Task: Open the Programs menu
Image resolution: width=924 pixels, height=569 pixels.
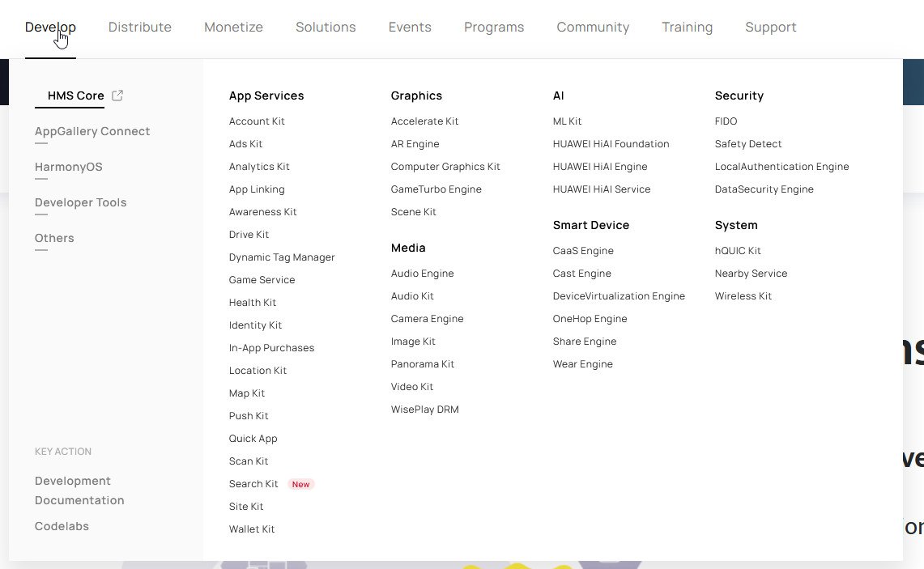Action: click(494, 27)
